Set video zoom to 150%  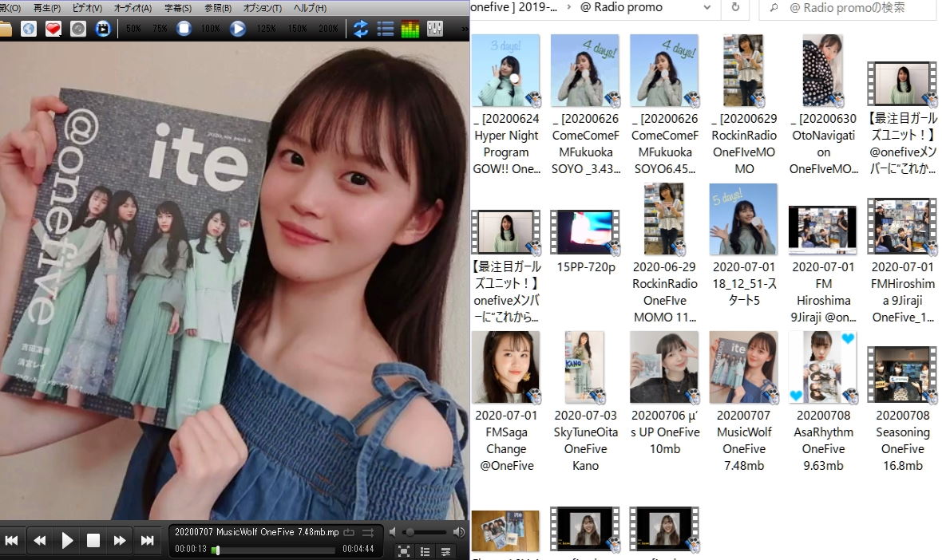click(297, 30)
